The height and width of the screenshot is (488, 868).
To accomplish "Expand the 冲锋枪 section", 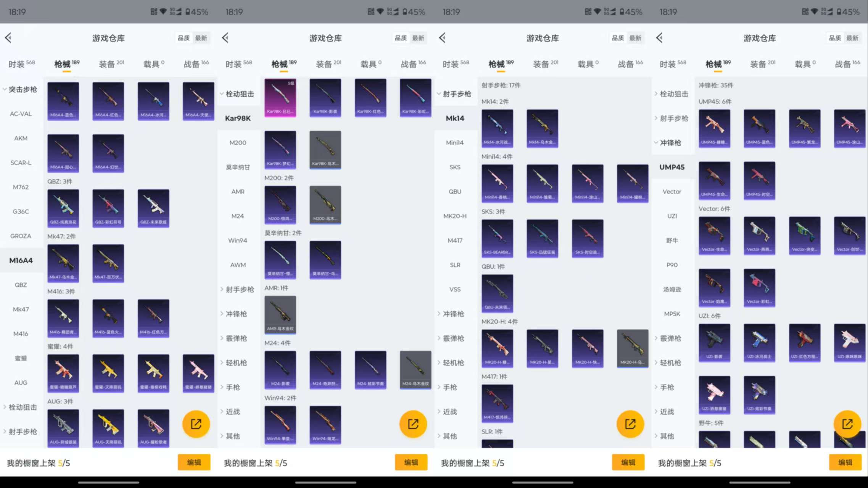I will click(237, 314).
